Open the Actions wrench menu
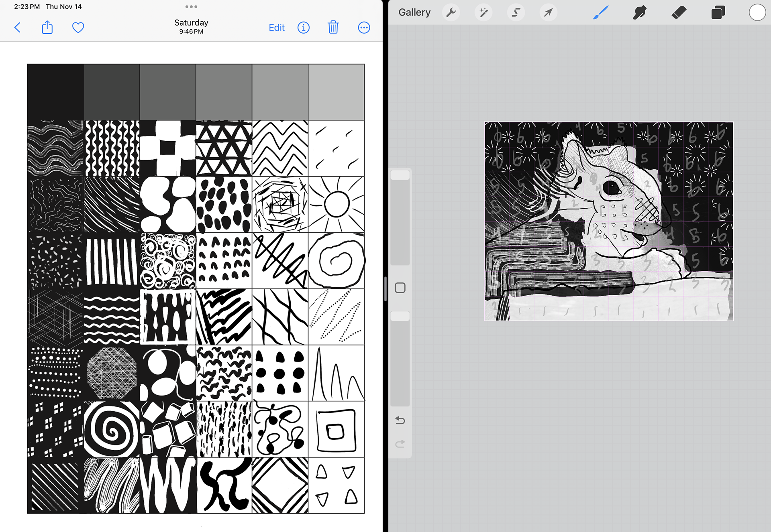This screenshot has height=532, width=771. tap(451, 12)
